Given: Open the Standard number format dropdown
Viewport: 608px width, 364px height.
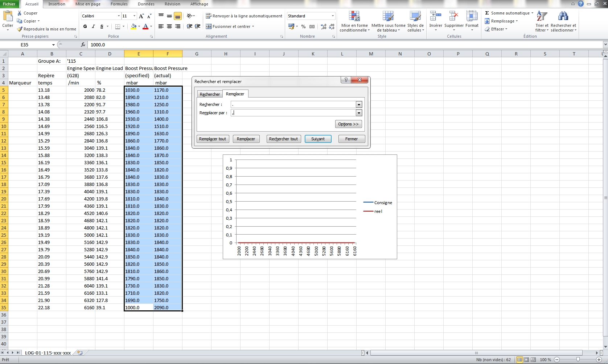Looking at the screenshot, I should click(333, 16).
